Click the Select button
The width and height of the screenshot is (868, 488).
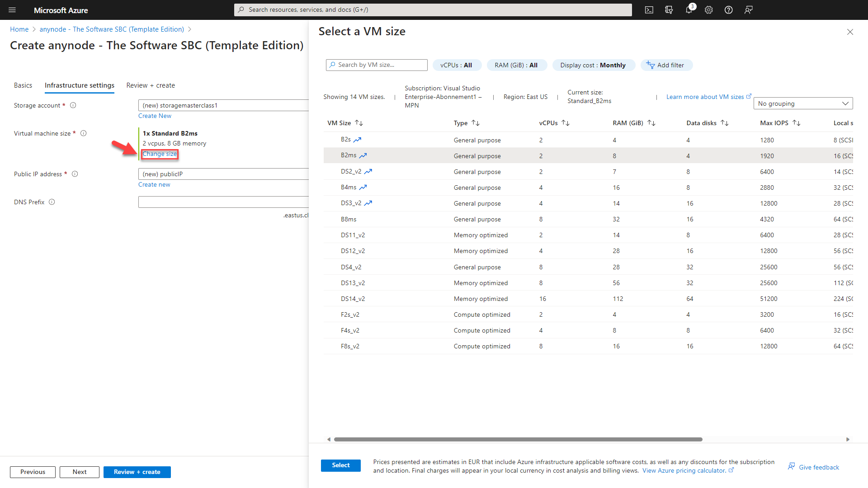click(x=341, y=465)
